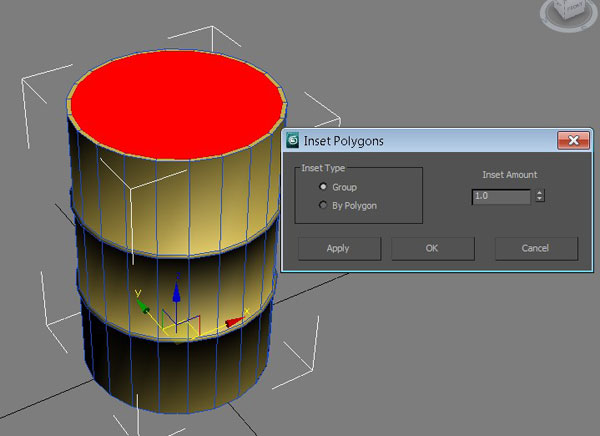Select the Group inset type
Viewport: 600px width, 436px height.
point(322,187)
